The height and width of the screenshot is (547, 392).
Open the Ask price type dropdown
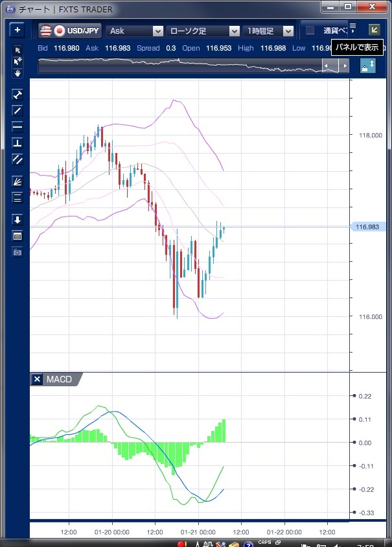click(x=135, y=30)
